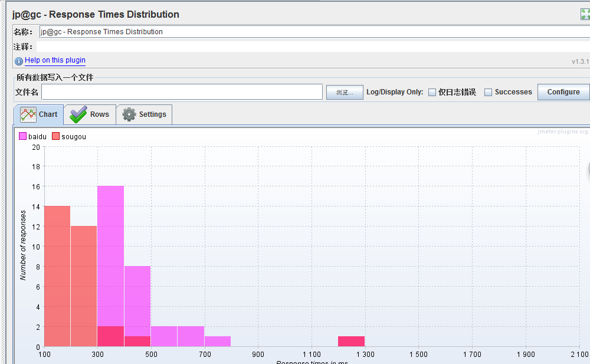Click the 文件名 file name input field

182,92
